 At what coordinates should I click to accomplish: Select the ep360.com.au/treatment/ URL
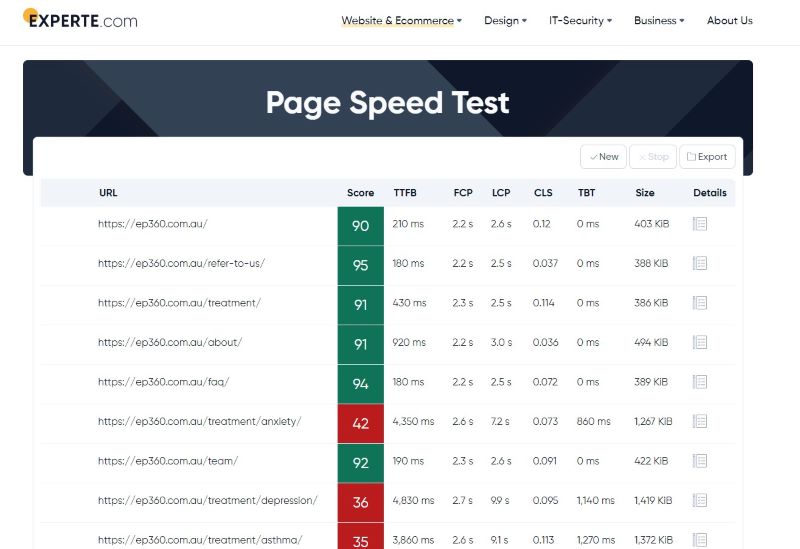coord(179,303)
